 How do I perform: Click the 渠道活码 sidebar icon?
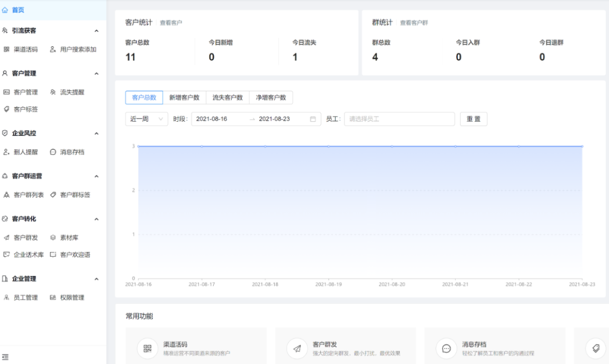6,49
